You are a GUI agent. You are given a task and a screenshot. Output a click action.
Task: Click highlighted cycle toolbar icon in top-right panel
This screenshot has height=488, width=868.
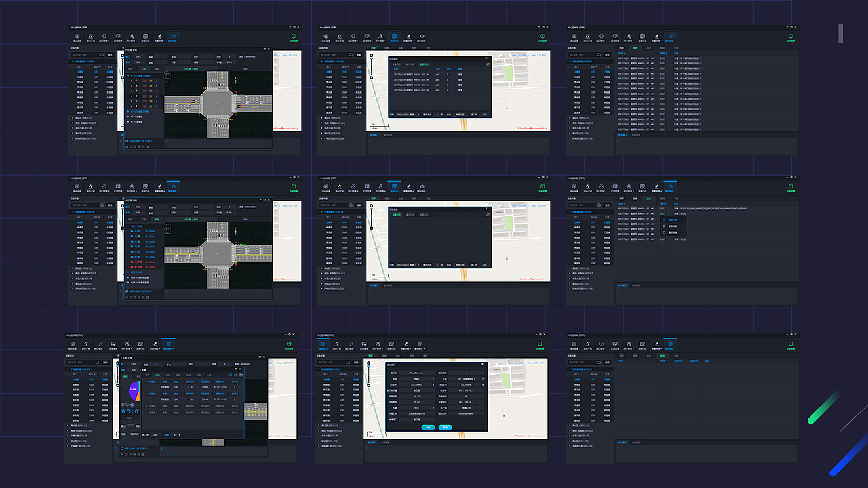pyautogui.click(x=670, y=36)
